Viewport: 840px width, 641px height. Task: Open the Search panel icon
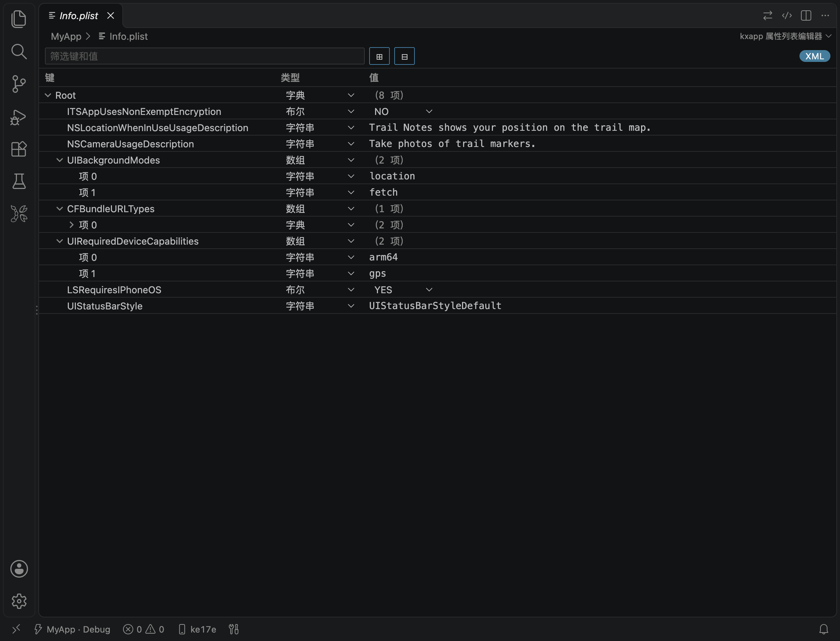click(19, 52)
